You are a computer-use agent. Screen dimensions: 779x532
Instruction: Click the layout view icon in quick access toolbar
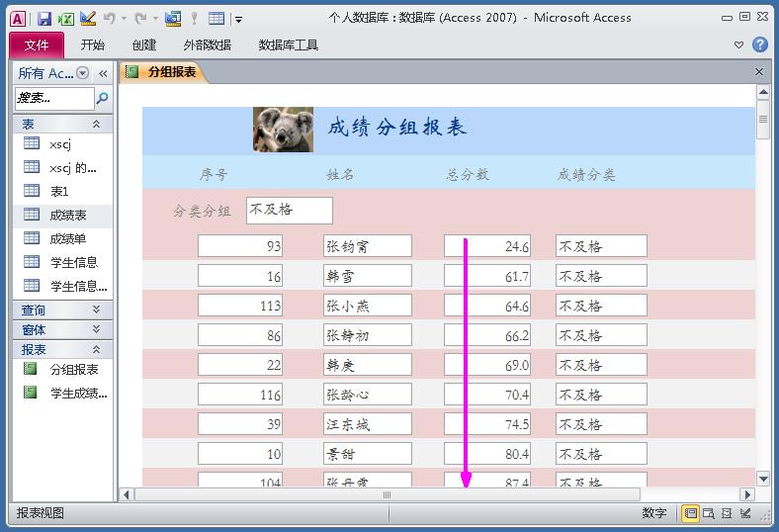pos(173,19)
